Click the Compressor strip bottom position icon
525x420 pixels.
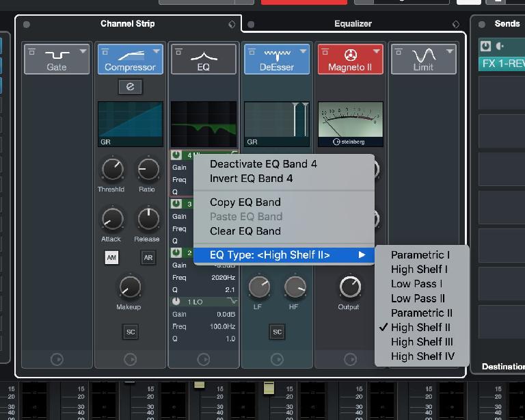click(131, 359)
